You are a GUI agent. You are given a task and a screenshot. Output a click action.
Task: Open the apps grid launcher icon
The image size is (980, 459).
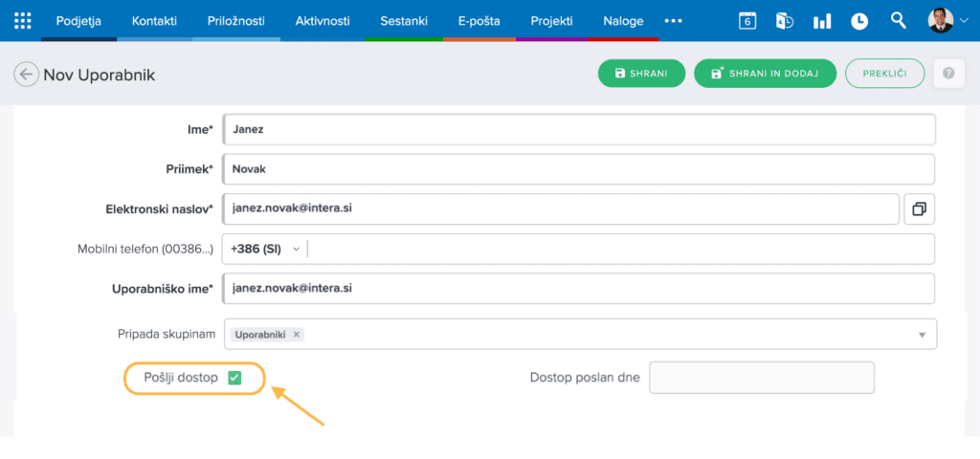click(23, 20)
